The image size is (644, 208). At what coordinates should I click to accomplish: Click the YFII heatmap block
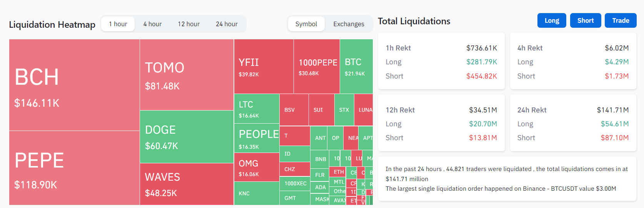[264, 66]
